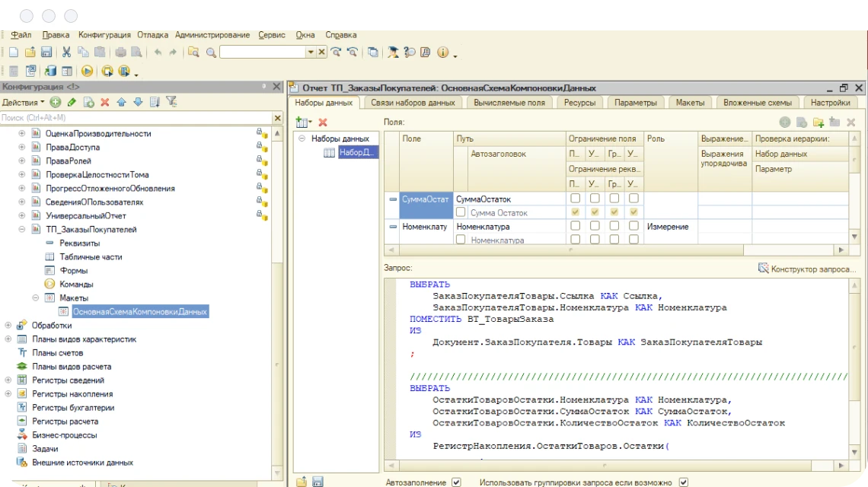This screenshot has width=868, height=487.
Task: Check the auto-title box for Сумма Остаток
Action: (461, 213)
